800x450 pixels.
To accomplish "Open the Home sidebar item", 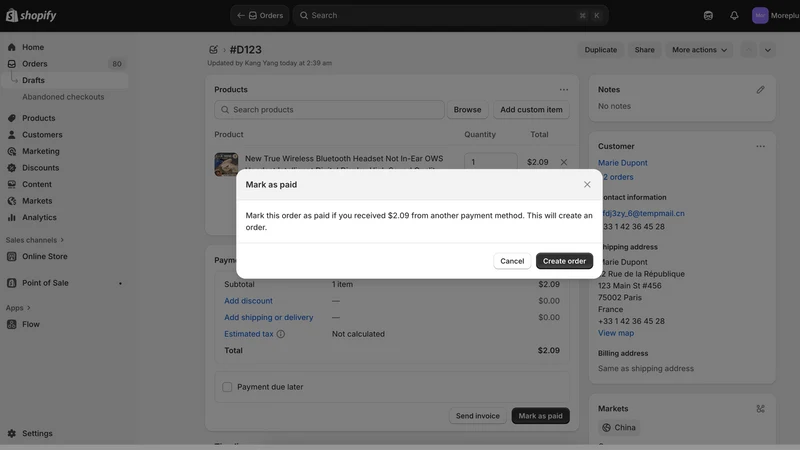I will pyautogui.click(x=33, y=47).
